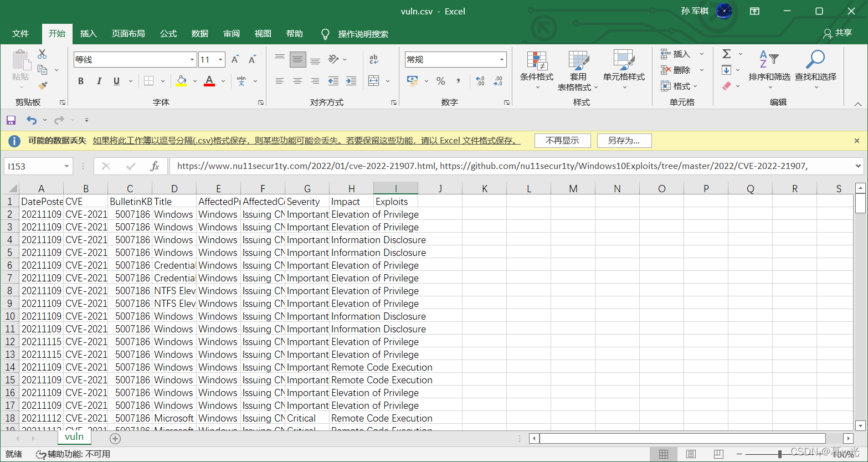Open the Formulas (公式) ribbon tab
The width and height of the screenshot is (868, 462).
coord(168,34)
